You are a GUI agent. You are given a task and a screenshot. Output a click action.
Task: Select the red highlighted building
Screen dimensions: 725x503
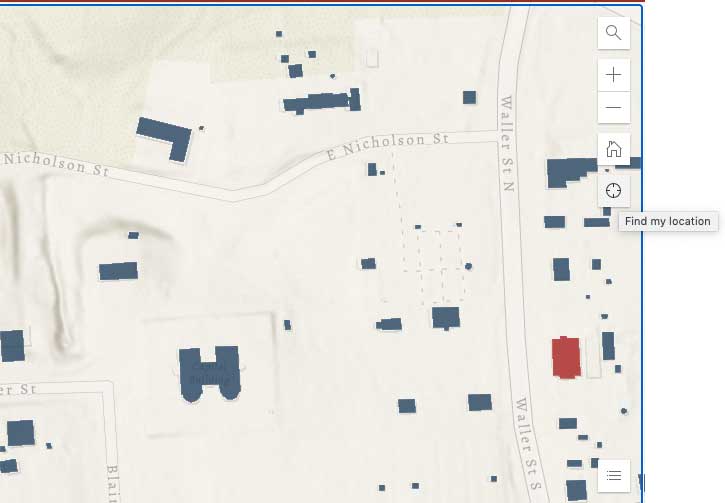tap(566, 358)
